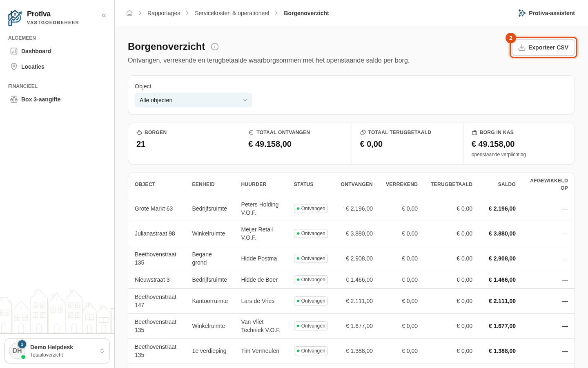The width and height of the screenshot is (588, 368).
Task: Click the Kantoorruimte unit cell
Action: [x=210, y=301]
